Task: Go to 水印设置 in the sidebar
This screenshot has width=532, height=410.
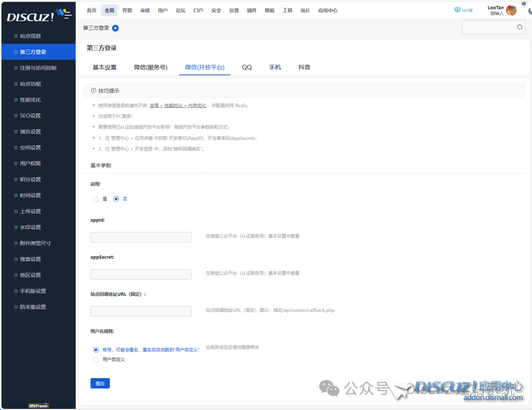Action: coord(30,227)
